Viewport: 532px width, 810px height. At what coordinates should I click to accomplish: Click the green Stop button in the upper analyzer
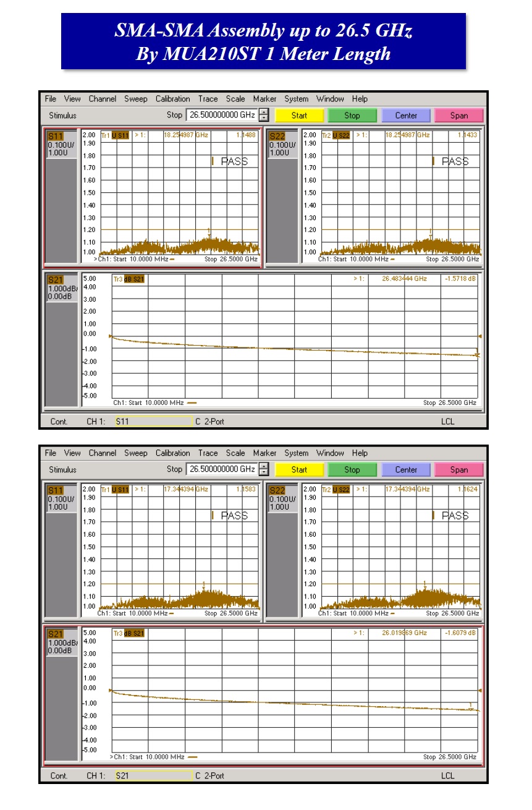[x=352, y=116]
